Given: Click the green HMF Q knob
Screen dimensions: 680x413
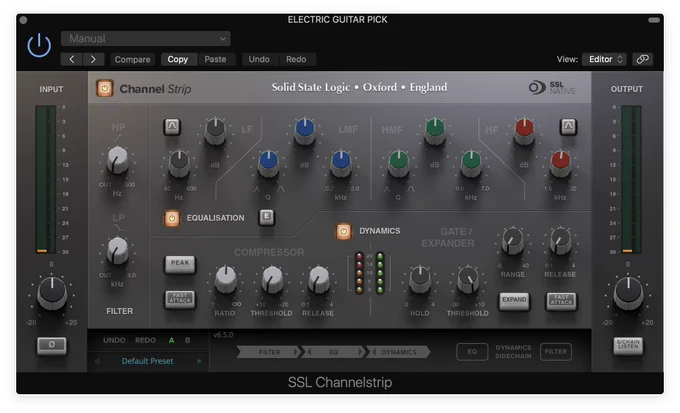Looking at the screenshot, I should [399, 163].
